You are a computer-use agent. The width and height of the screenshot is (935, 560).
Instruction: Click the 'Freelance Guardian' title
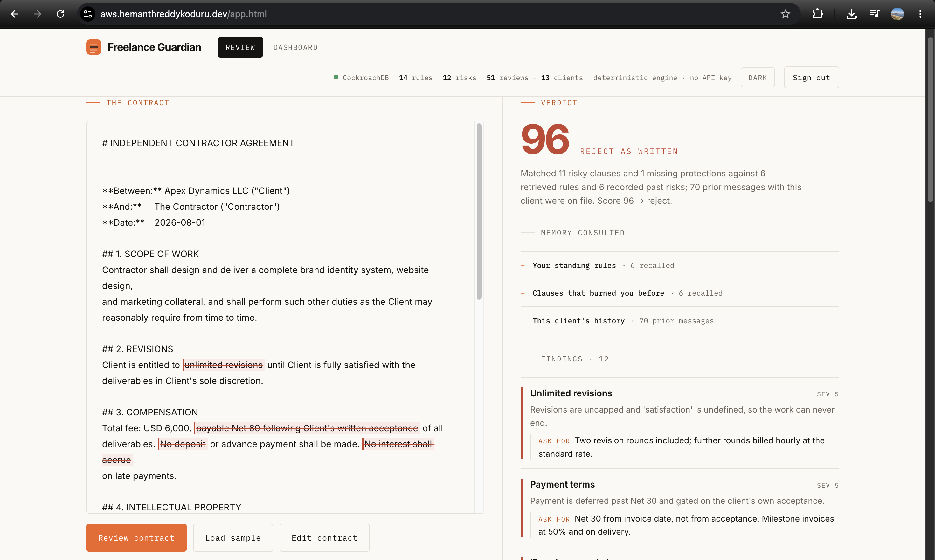pos(154,47)
